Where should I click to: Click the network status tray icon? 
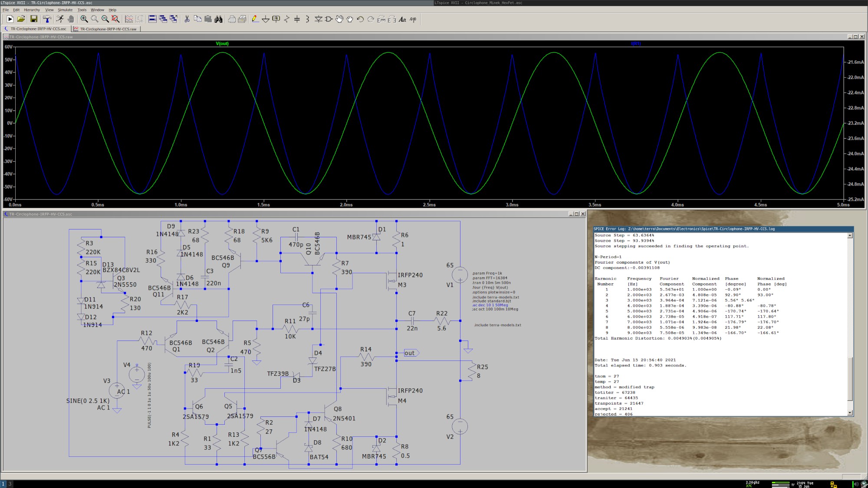coord(834,484)
